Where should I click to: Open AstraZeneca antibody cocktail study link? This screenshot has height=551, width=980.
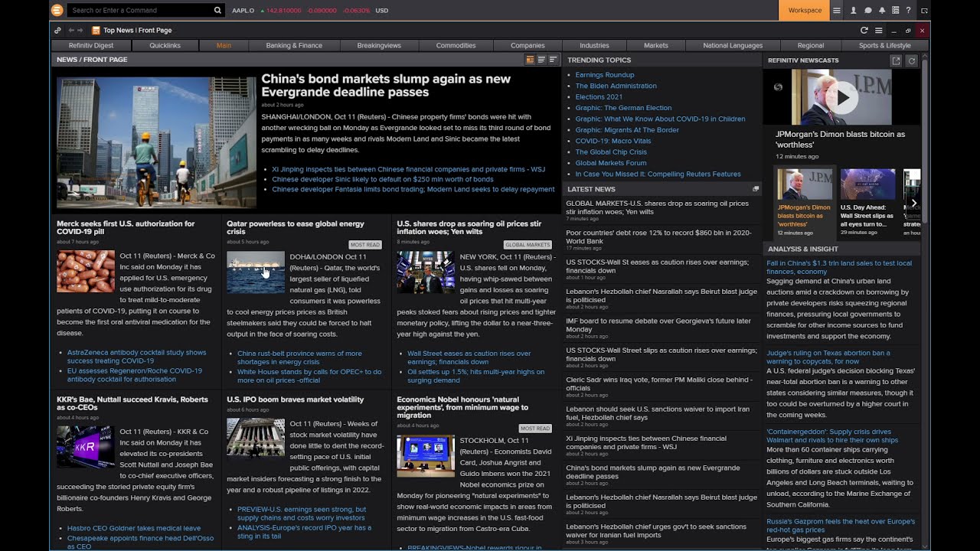[136, 357]
